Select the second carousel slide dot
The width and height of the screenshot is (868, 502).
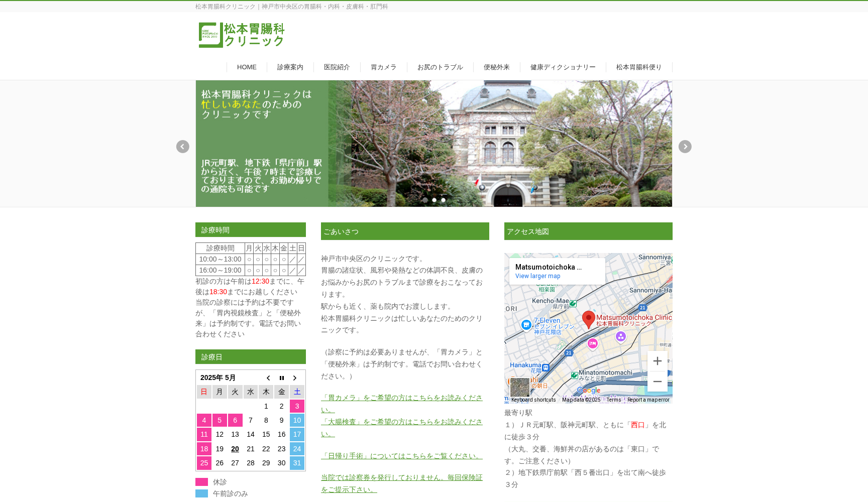[434, 200]
